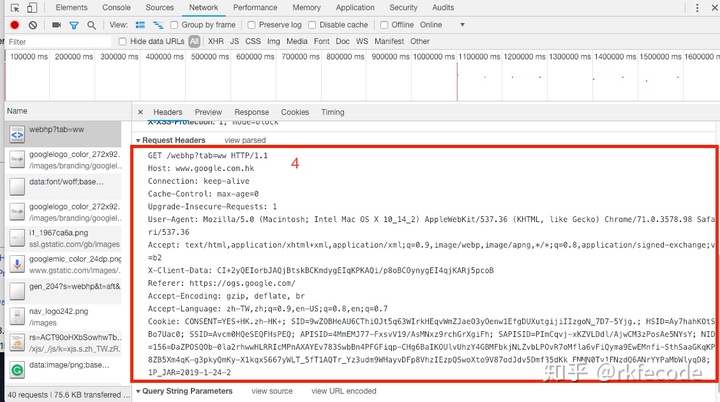This screenshot has height=402, width=720.
Task: Open the Security panel tab
Action: pos(403,7)
